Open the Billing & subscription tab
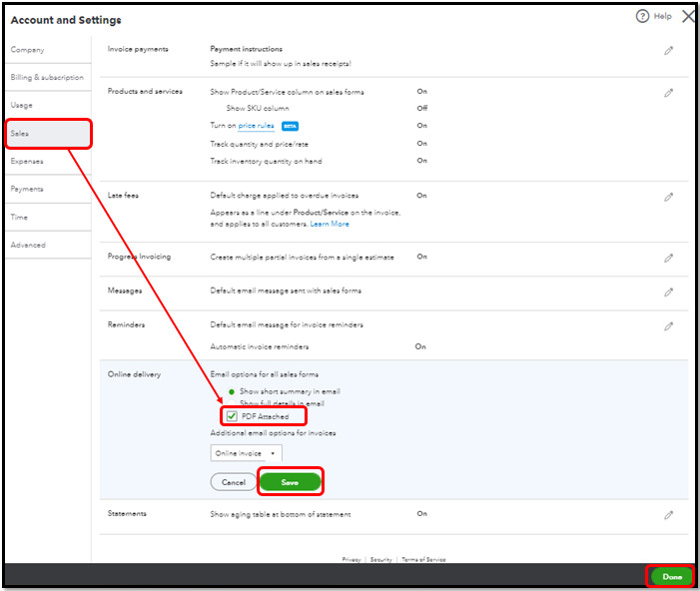Viewport: 700px width, 591px height. click(x=47, y=77)
